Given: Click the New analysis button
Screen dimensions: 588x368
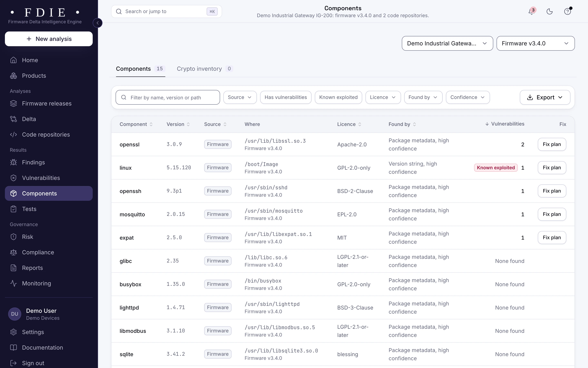Looking at the screenshot, I should (x=49, y=39).
